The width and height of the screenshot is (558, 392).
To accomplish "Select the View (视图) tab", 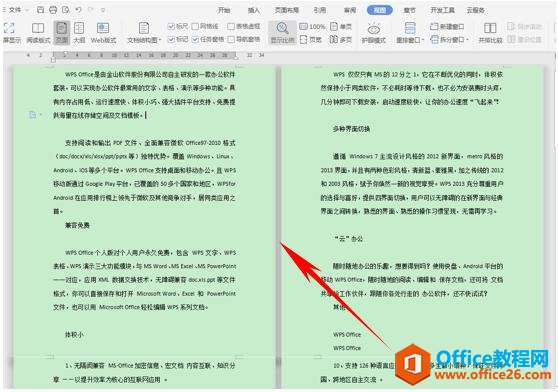I will [380, 10].
